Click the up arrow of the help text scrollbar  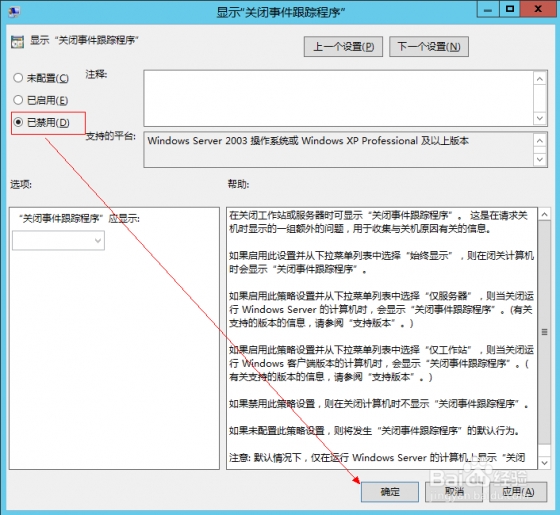pos(544,214)
